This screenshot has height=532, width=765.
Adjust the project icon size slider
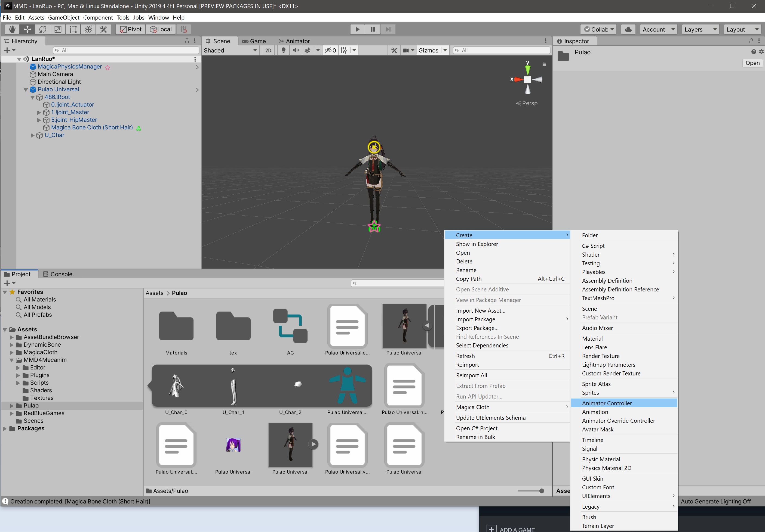(541, 491)
